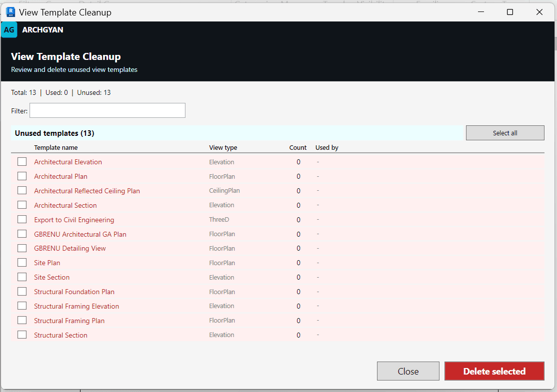This screenshot has height=392, width=557.
Task: Click the Export to Civil Engineering name
Action: [74, 220]
